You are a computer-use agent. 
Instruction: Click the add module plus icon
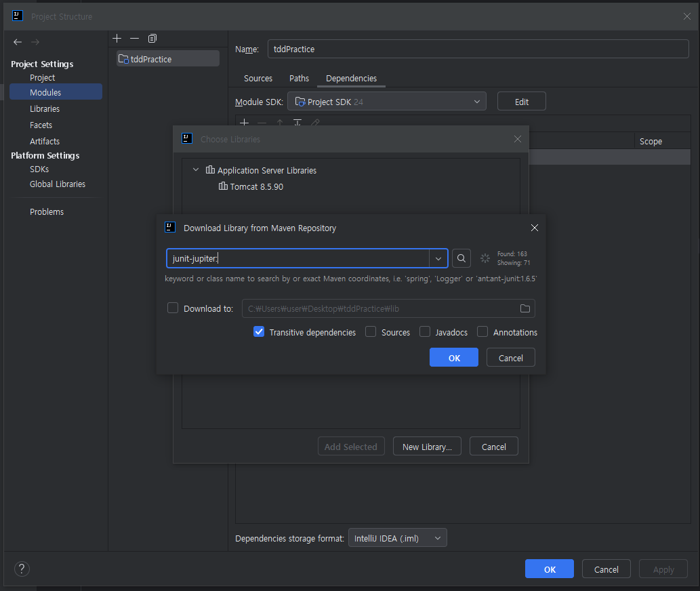coord(117,39)
